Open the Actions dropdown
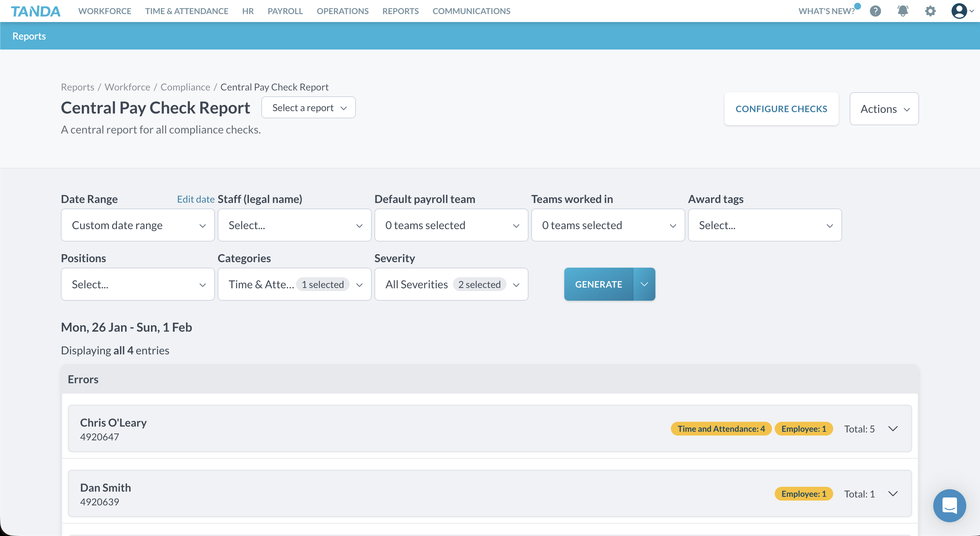 884,109
